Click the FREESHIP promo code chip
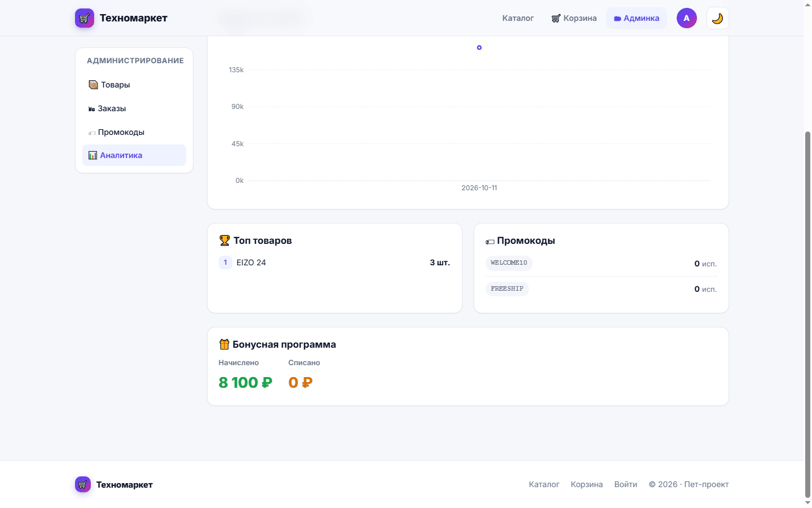 pos(507,289)
